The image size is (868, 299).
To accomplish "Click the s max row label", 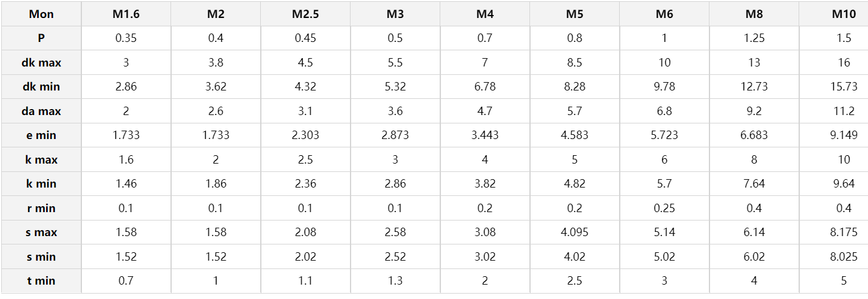I will [x=41, y=232].
